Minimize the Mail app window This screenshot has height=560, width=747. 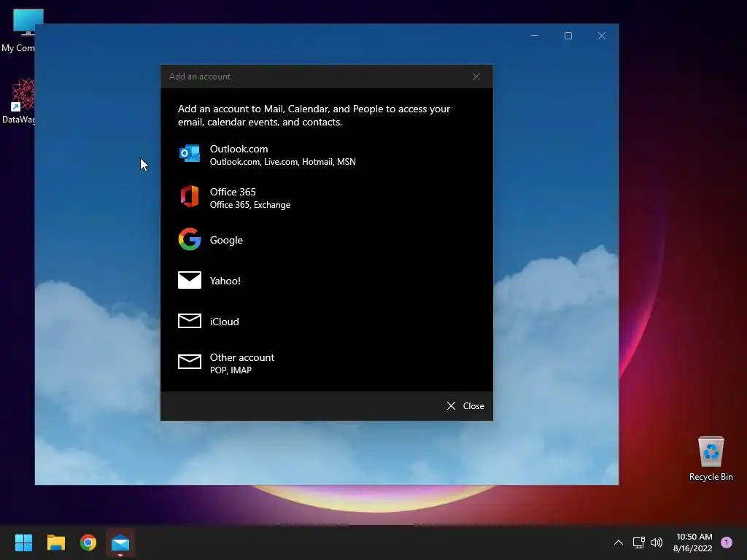[x=535, y=36]
